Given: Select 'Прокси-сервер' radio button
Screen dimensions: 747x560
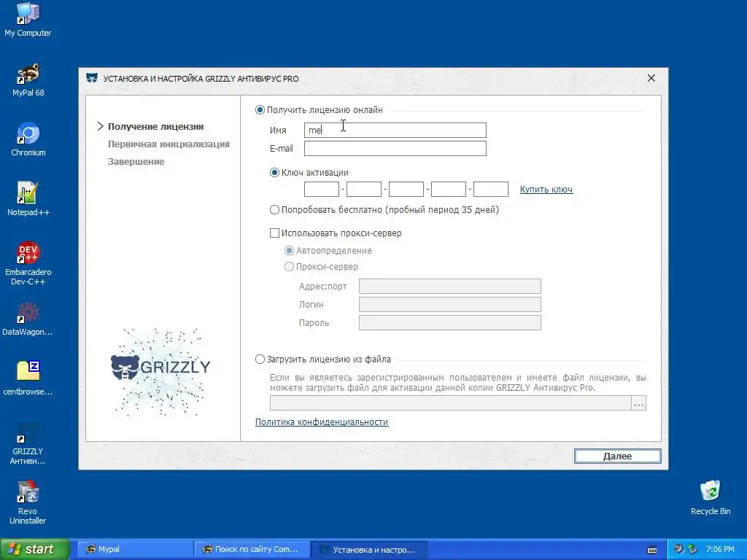Looking at the screenshot, I should [x=289, y=267].
